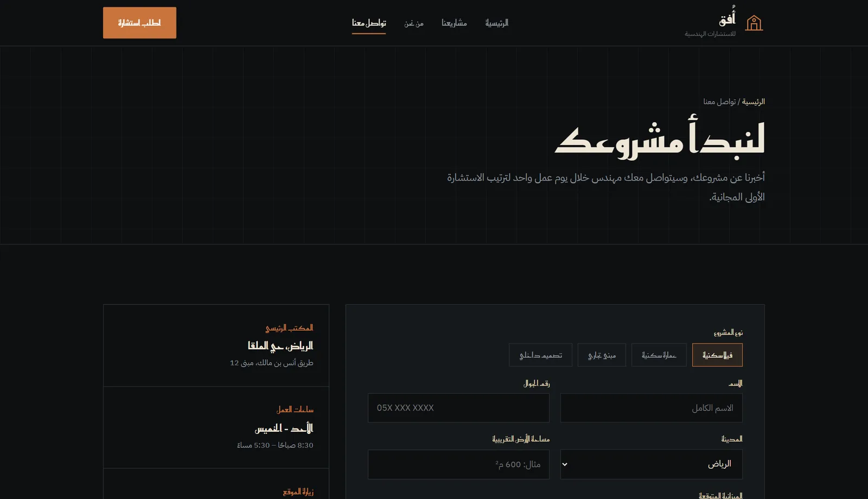
Task: Select فيلا سكنية project type
Action: click(x=717, y=355)
